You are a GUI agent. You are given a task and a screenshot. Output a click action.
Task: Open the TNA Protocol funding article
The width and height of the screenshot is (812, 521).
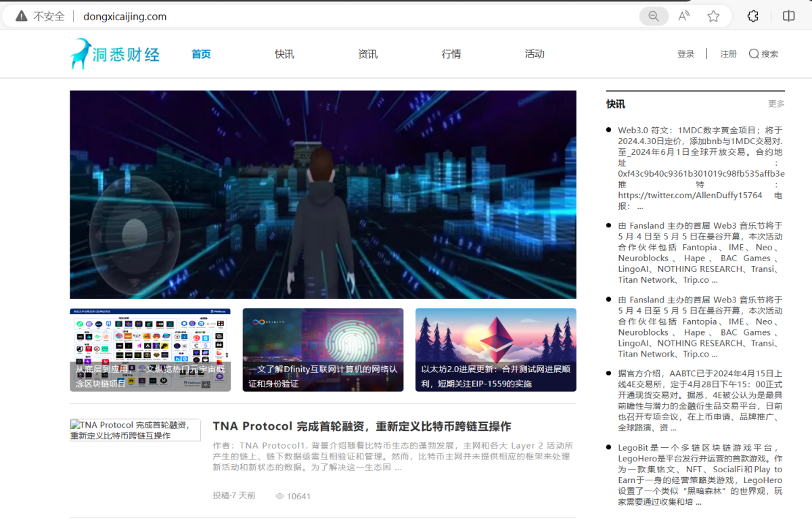[361, 426]
